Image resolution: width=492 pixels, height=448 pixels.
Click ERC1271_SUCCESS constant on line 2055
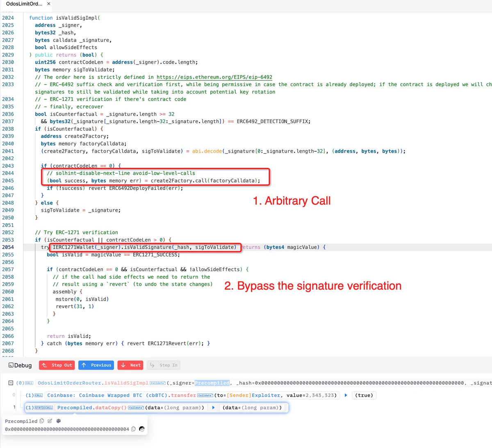point(155,255)
